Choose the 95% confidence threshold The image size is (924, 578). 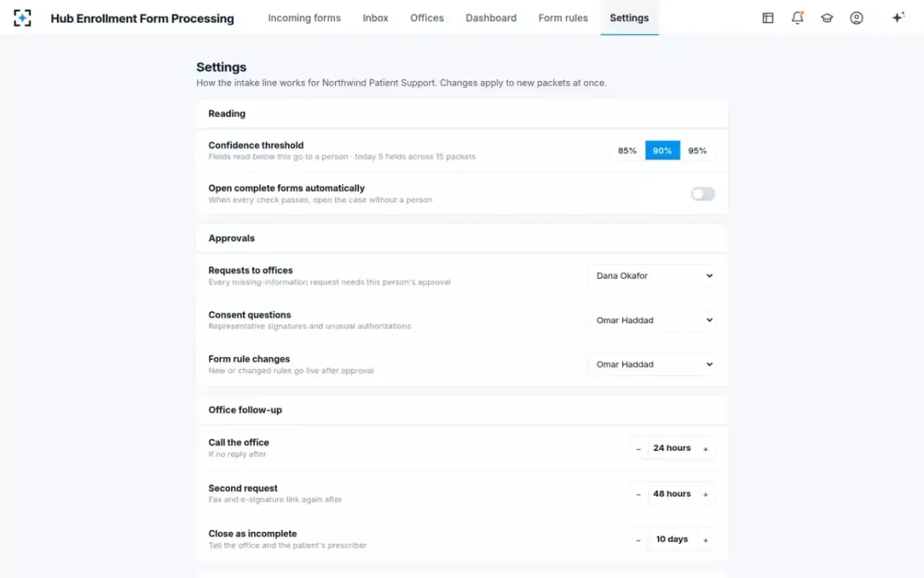(x=698, y=151)
